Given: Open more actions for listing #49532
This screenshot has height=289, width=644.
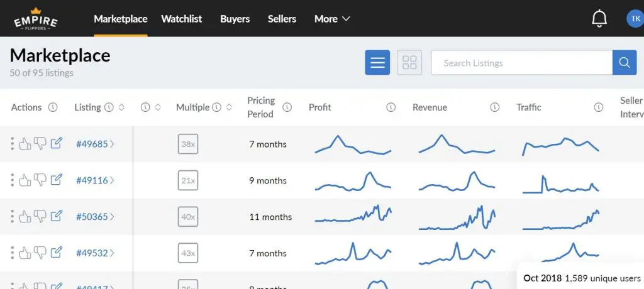Looking at the screenshot, I should [x=13, y=253].
